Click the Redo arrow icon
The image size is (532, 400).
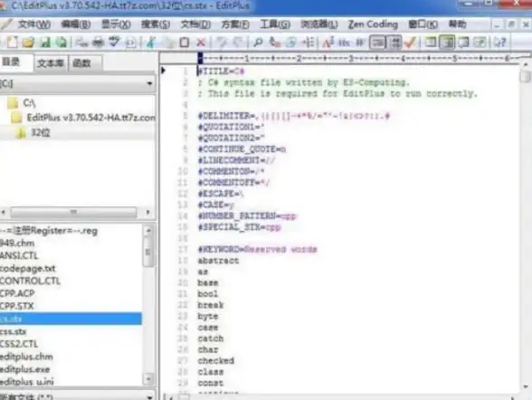(238, 43)
